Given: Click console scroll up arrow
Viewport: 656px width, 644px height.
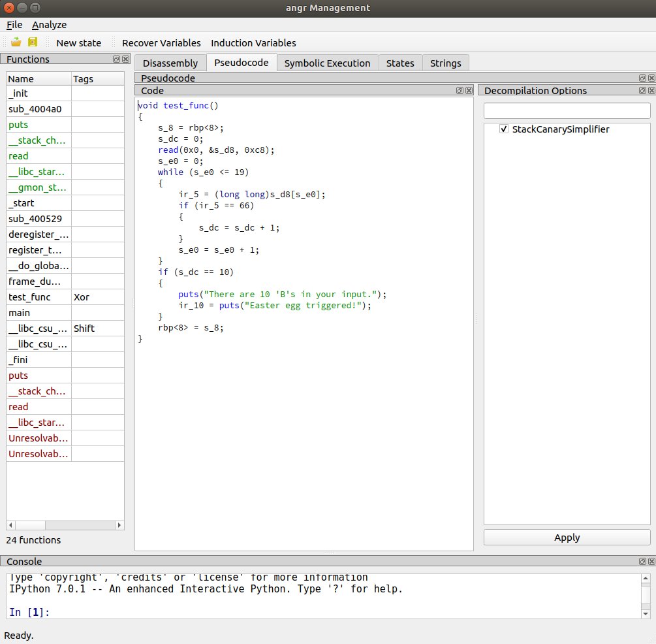Looking at the screenshot, I should pyautogui.click(x=646, y=578).
